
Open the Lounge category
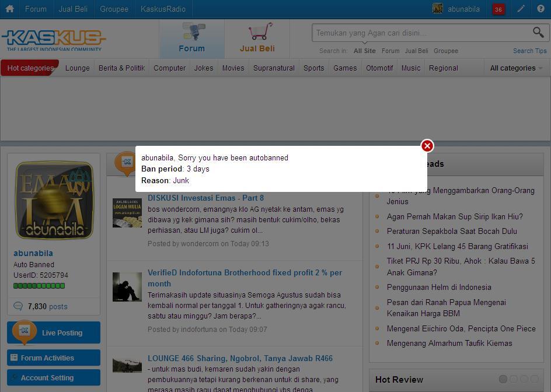click(77, 68)
